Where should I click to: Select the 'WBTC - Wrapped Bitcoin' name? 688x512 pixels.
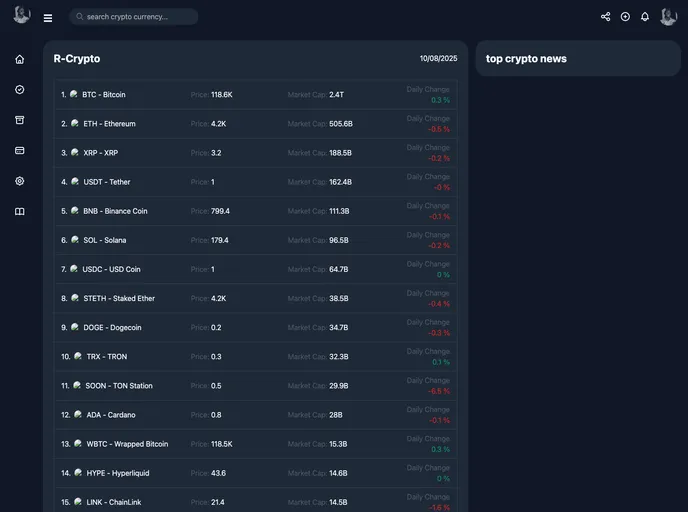click(127, 444)
